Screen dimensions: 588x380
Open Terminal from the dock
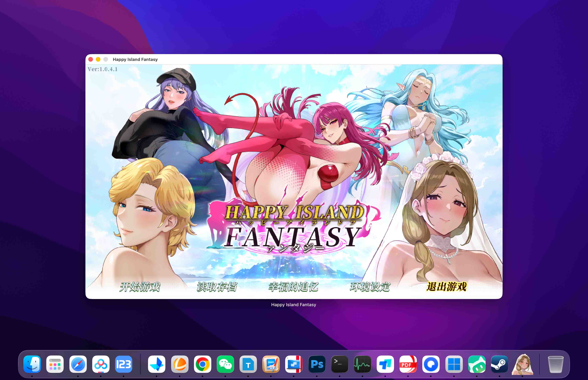(340, 364)
